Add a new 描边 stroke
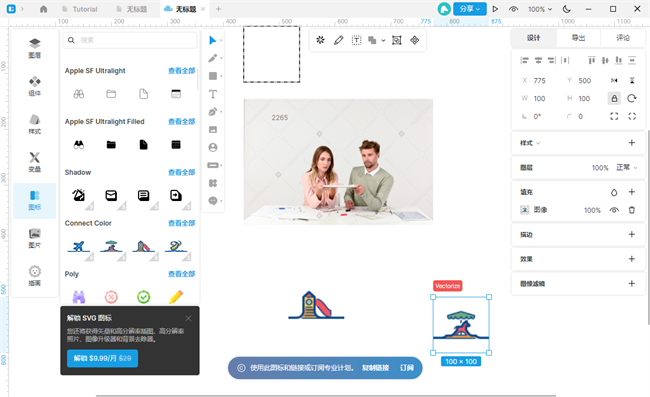The image size is (650, 397). click(x=631, y=234)
